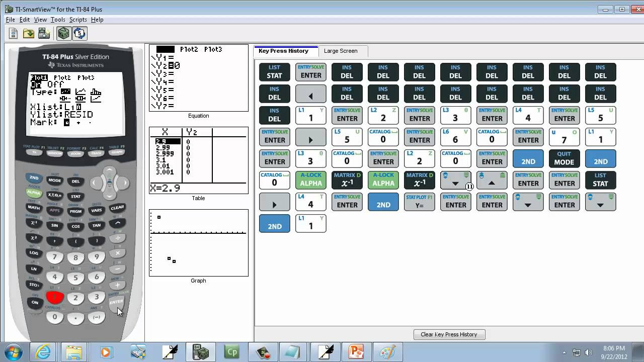Open the View menu

(x=40, y=20)
